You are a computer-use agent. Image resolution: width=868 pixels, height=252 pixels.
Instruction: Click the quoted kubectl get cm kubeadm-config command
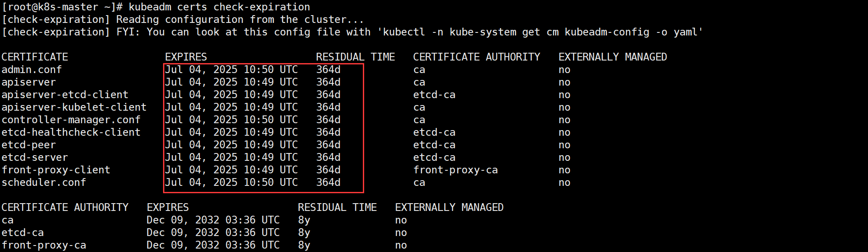pos(542,32)
